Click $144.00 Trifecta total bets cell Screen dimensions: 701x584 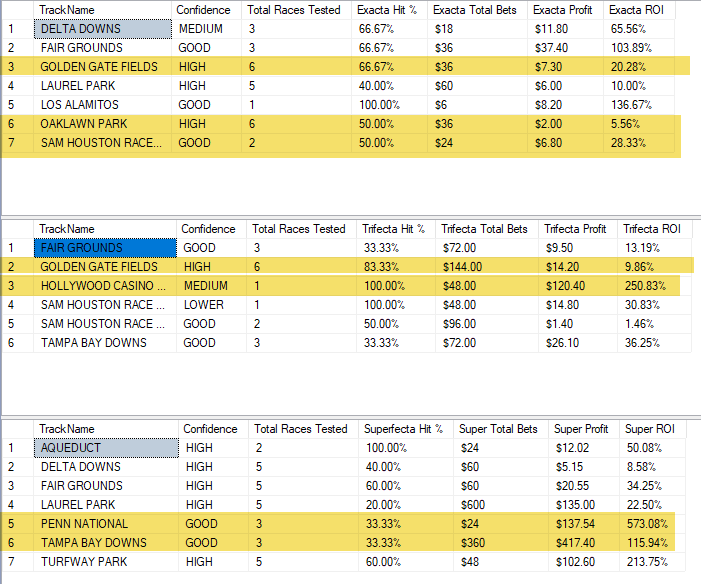(487, 267)
